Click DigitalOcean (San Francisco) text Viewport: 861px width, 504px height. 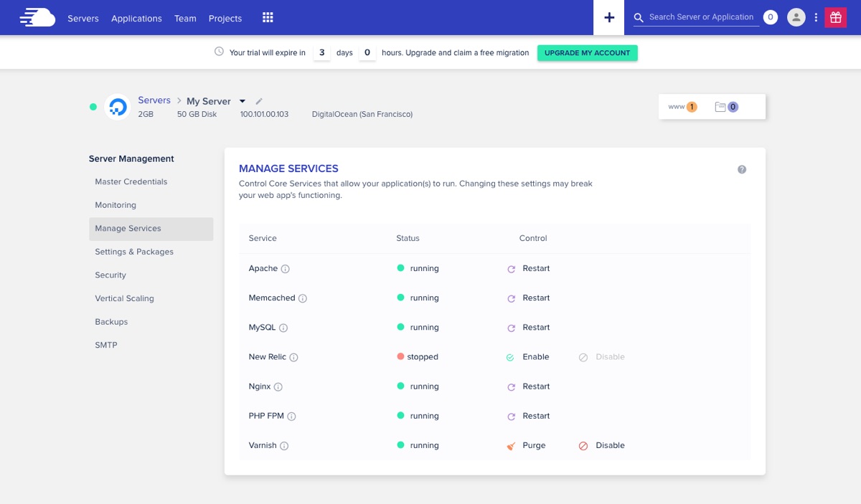pos(362,114)
